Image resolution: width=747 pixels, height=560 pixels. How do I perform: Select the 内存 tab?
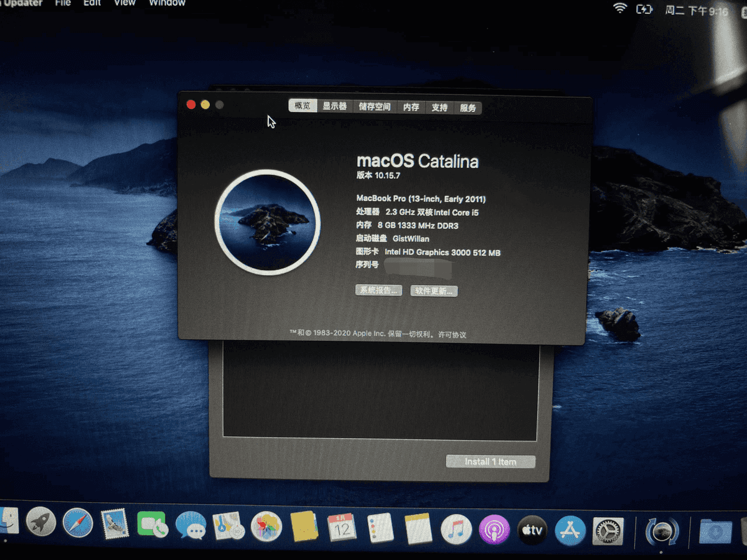[411, 108]
